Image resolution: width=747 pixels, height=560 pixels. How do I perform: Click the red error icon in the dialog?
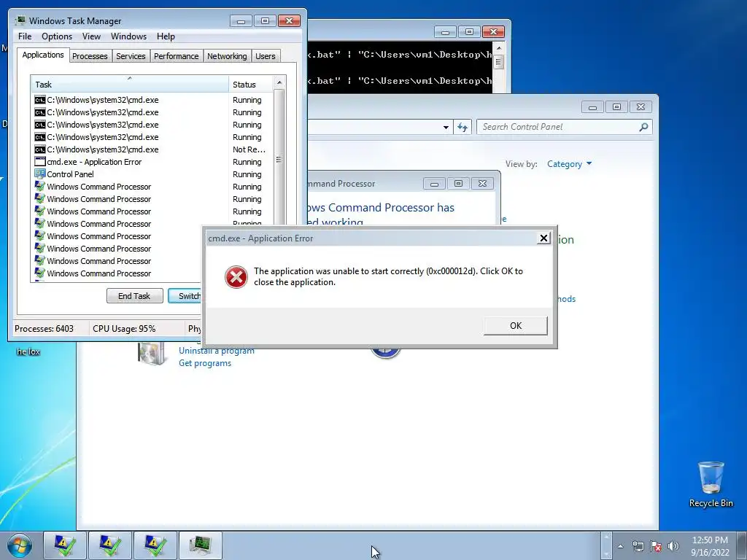point(236,277)
